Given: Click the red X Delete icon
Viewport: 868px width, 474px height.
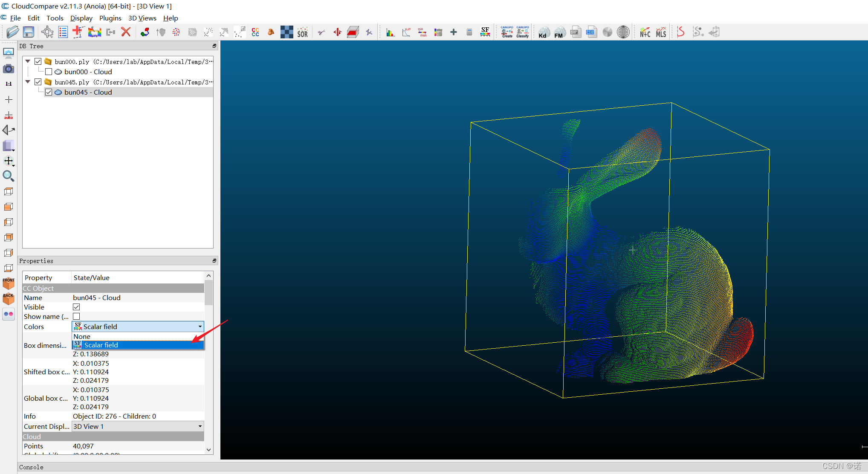Looking at the screenshot, I should [126, 32].
